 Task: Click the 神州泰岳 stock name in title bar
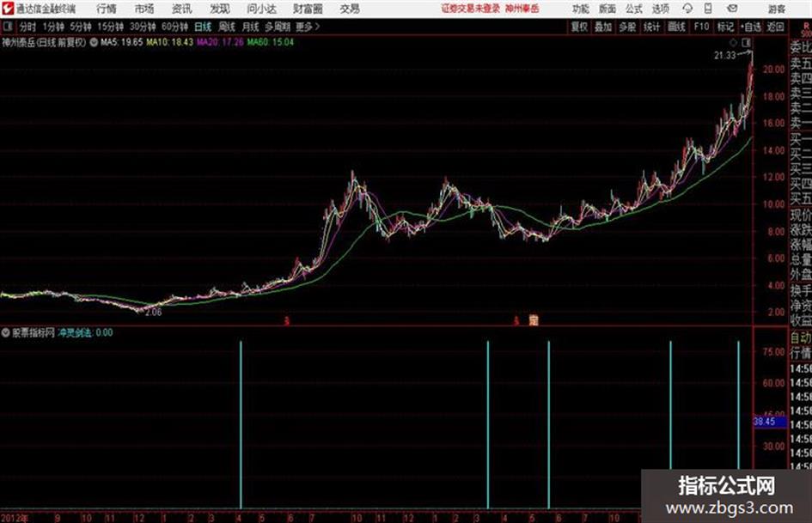pyautogui.click(x=522, y=9)
